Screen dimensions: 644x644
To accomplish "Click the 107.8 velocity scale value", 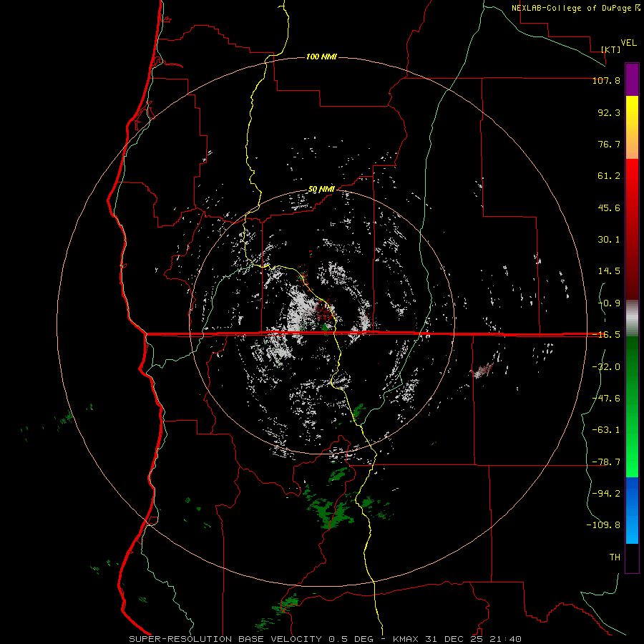I will pyautogui.click(x=606, y=80).
